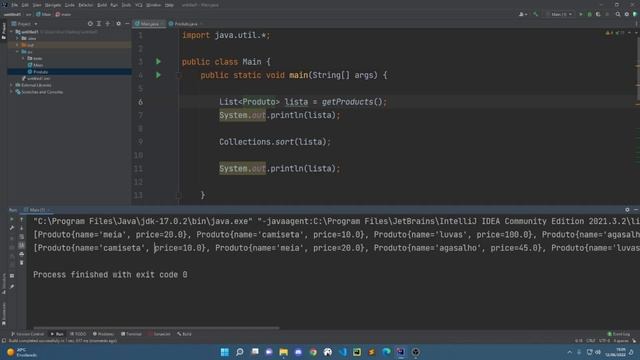The width and height of the screenshot is (640, 360).
Task: Expand External Libraries node
Action: coord(12,85)
